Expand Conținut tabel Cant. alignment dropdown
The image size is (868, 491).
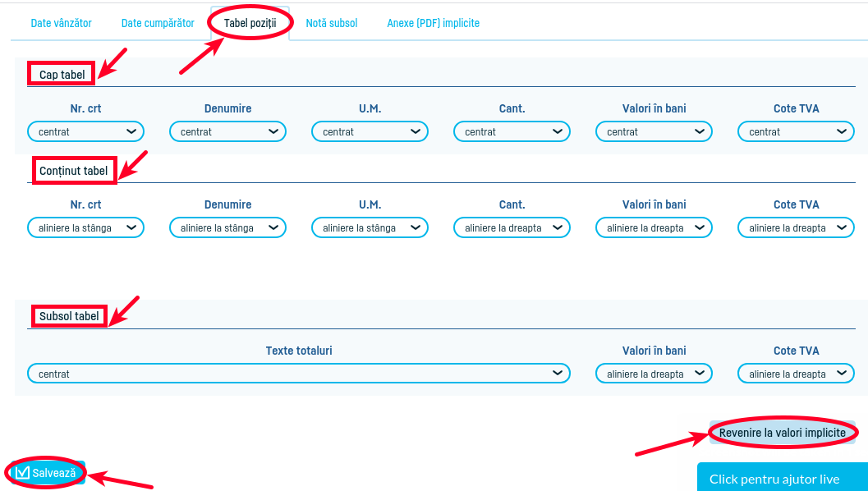click(512, 227)
